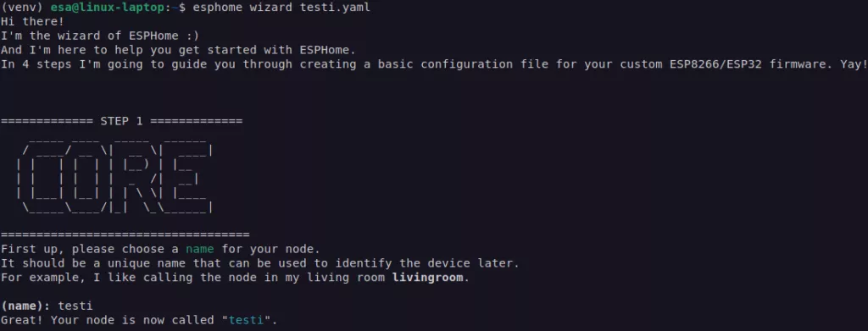This screenshot has width=868, height=331.
Task: Click the 'Great! Your node is now' text
Action: [x=86, y=320]
